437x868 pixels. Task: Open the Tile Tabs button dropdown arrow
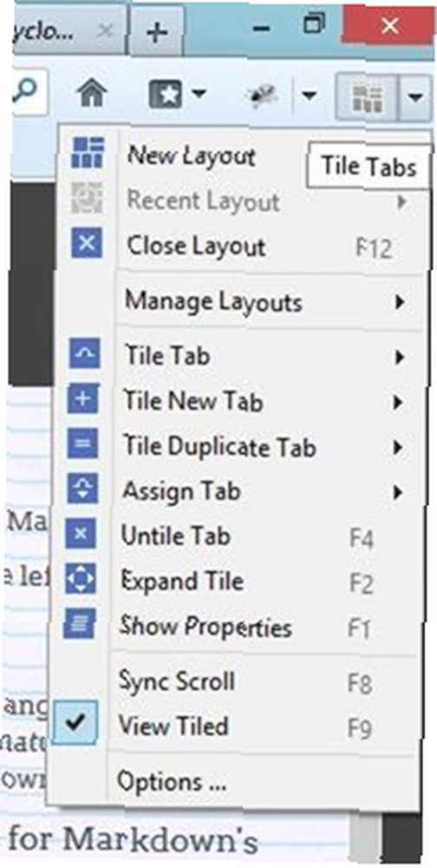point(416,99)
